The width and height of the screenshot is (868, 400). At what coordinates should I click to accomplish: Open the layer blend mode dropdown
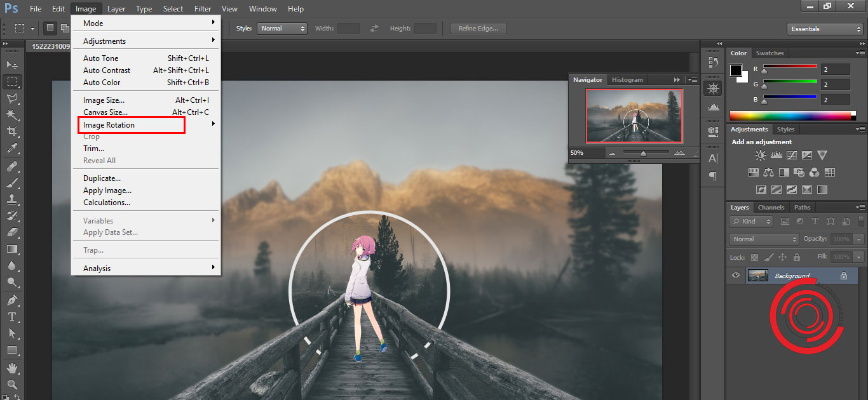[x=764, y=239]
